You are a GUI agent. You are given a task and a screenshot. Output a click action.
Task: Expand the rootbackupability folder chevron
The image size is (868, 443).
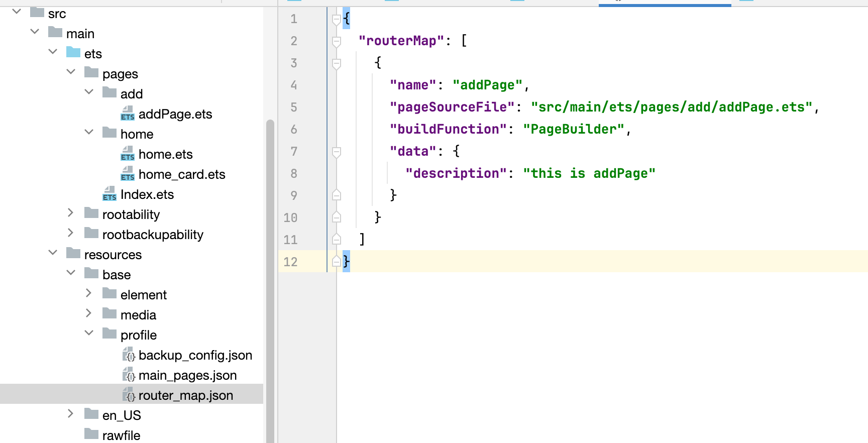coord(71,233)
